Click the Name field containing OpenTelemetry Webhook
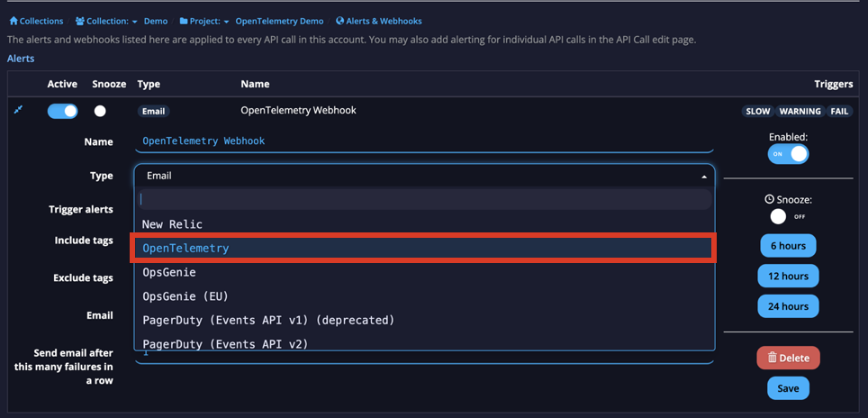Image resolution: width=868 pixels, height=418 pixels. tap(423, 141)
